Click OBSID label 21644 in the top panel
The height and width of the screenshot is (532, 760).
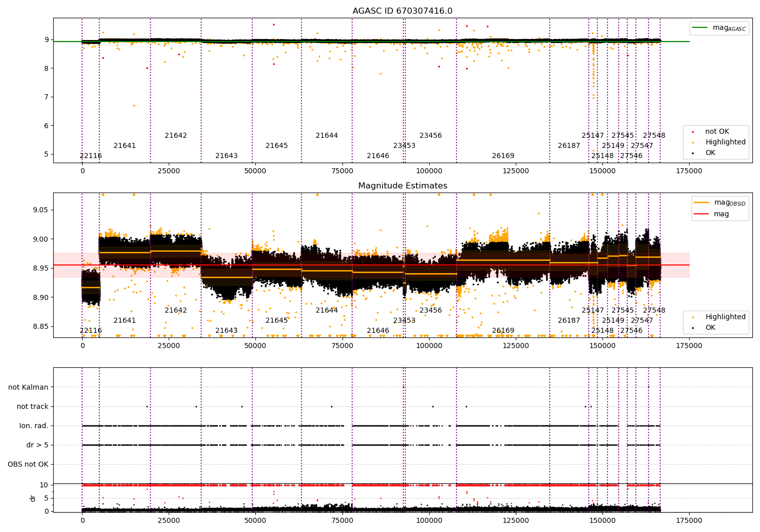327,135
